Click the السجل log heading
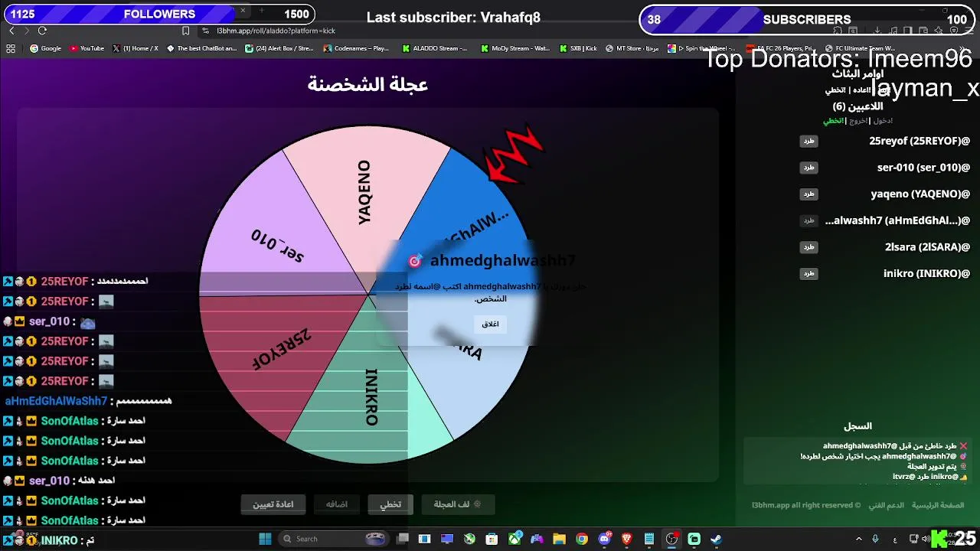980x551 pixels. [x=857, y=426]
